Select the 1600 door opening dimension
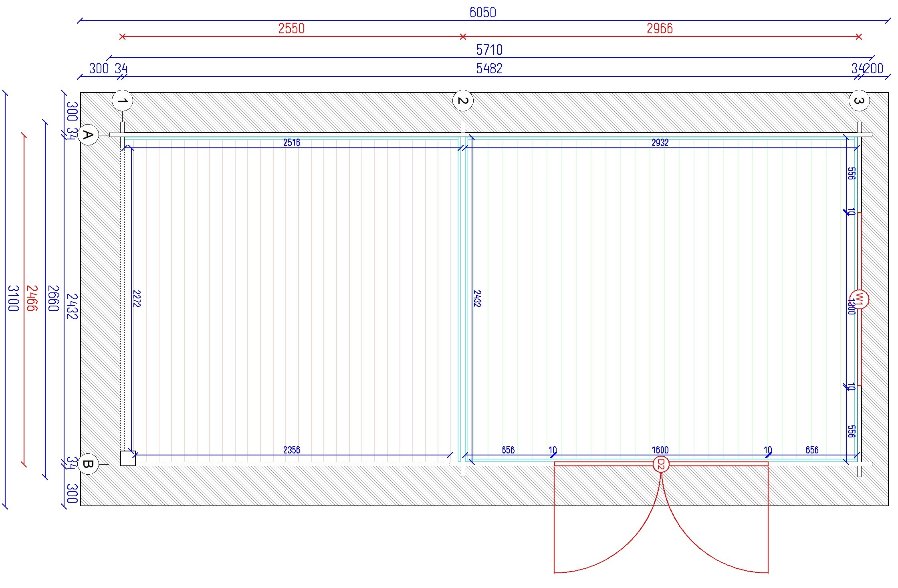 pos(660,450)
